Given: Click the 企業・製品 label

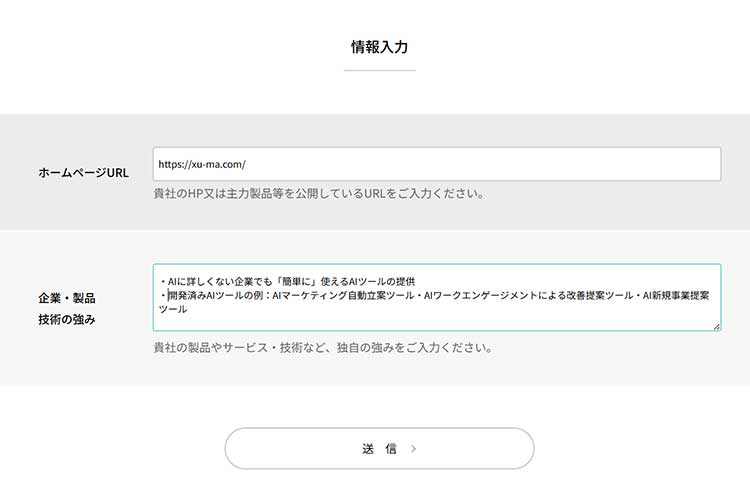Looking at the screenshot, I should pyautogui.click(x=67, y=298).
